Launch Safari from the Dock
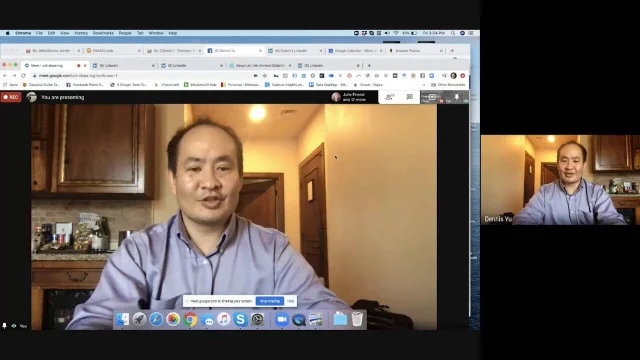Viewport: 640px width, 360px height. pyautogui.click(x=156, y=319)
